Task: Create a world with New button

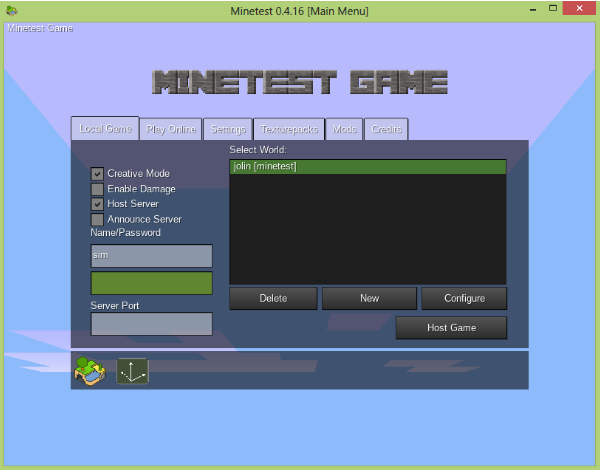Action: [x=369, y=298]
